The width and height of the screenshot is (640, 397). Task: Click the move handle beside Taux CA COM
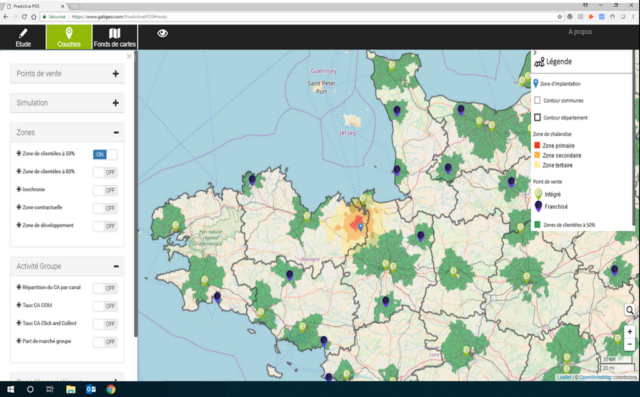(19, 305)
